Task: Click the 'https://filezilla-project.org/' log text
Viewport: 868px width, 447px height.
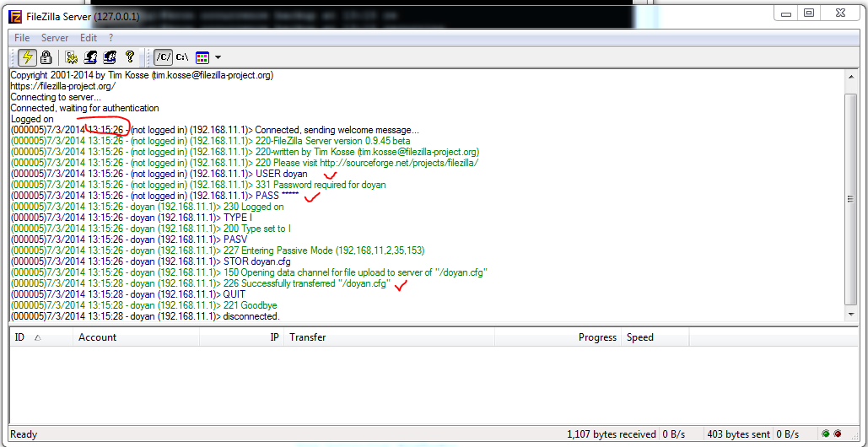Action: [x=63, y=86]
